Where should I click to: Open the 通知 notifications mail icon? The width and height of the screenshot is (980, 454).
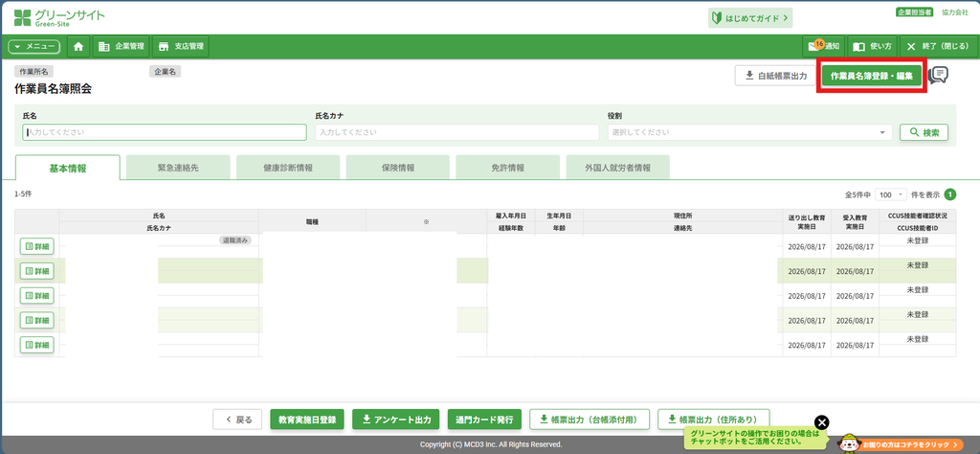pyautogui.click(x=824, y=46)
